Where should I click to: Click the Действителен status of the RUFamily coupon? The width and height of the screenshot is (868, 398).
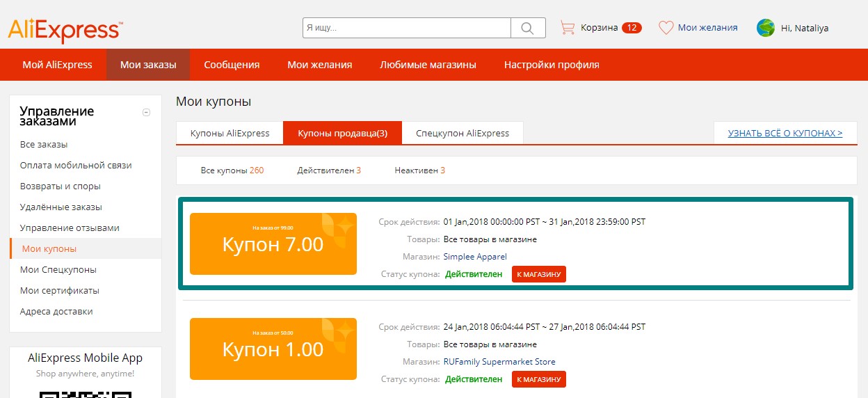474,379
